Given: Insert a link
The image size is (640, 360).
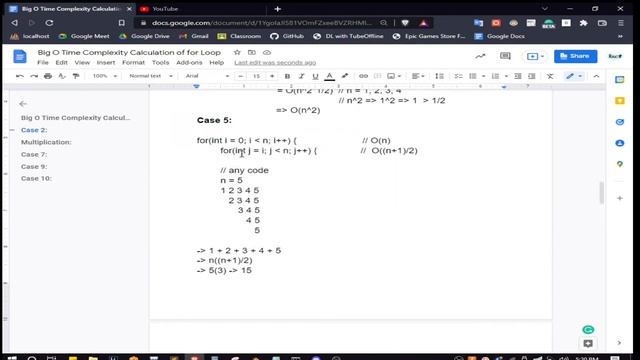Looking at the screenshot, I should (363, 76).
